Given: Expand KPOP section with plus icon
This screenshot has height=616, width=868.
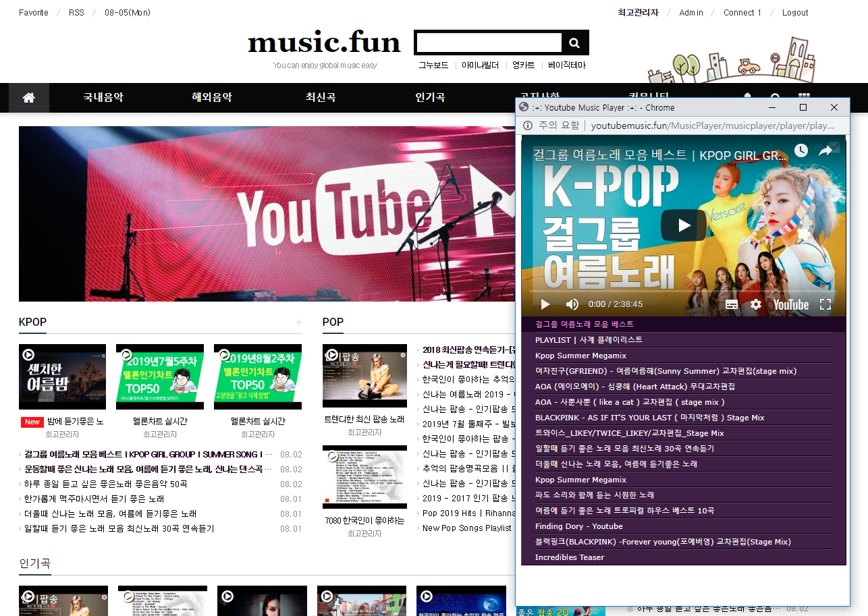Looking at the screenshot, I should (298, 323).
